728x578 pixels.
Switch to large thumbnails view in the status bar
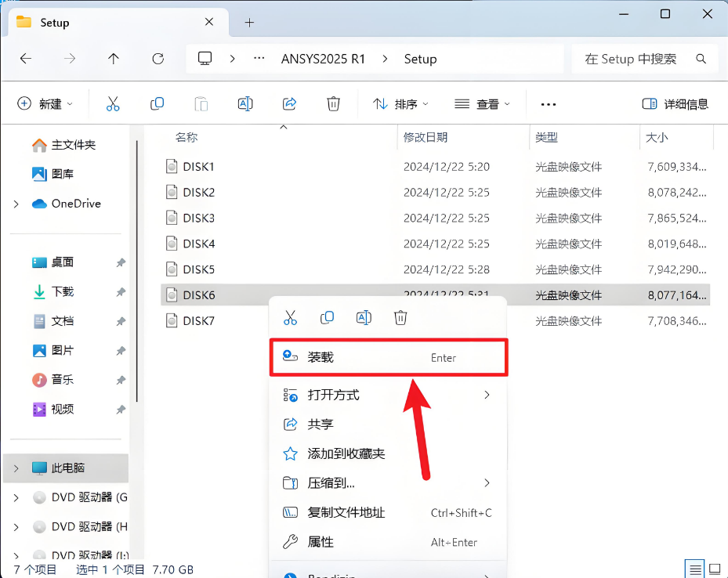715,569
